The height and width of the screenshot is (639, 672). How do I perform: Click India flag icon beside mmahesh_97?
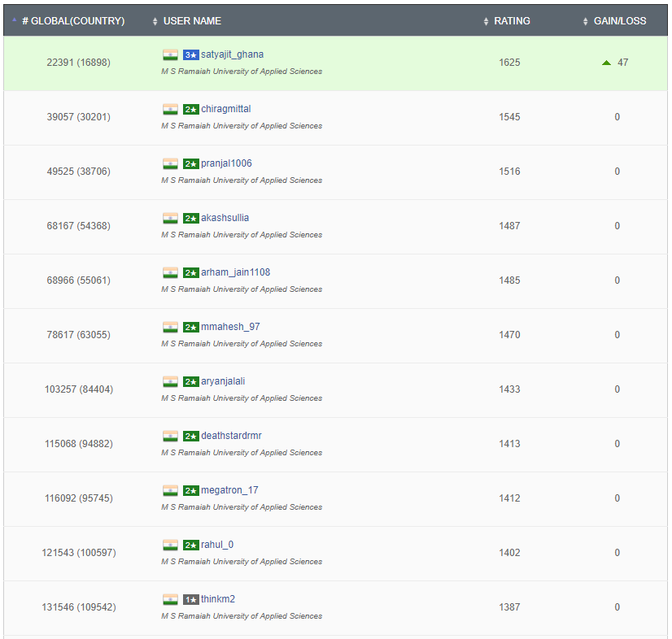(170, 327)
